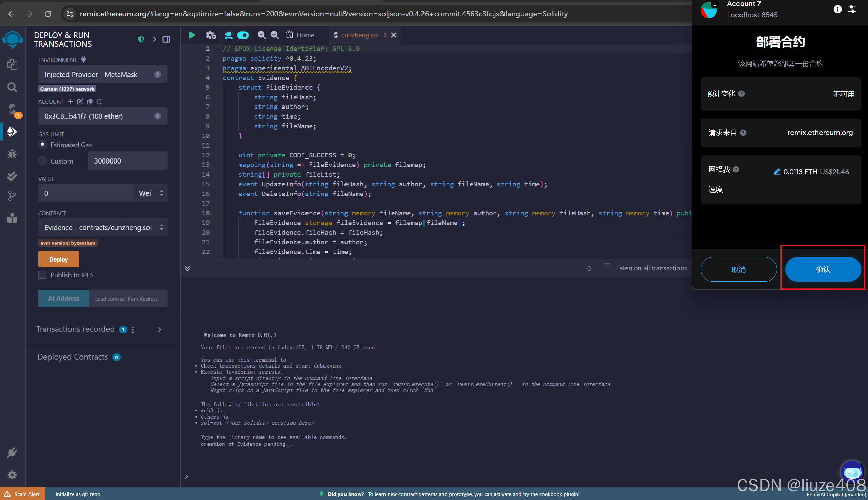Viewport: 868px width, 500px height.
Task: Open Git source control sidebar icon
Action: [x=12, y=196]
